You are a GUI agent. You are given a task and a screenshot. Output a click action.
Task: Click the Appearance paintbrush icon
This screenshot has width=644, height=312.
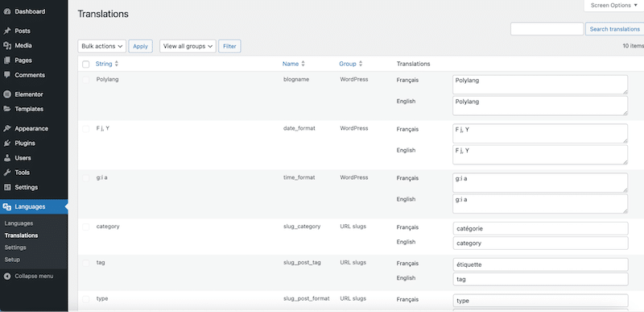pyautogui.click(x=7, y=128)
